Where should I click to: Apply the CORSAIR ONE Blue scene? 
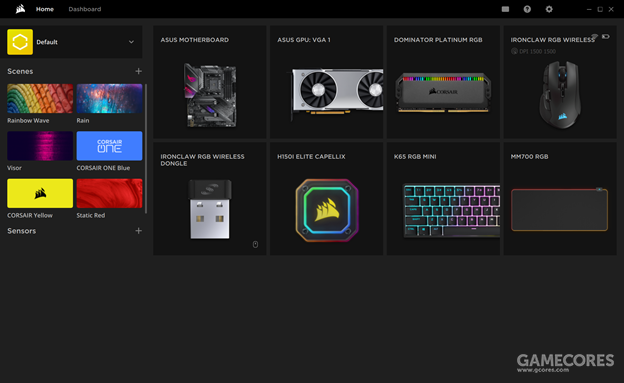(109, 146)
